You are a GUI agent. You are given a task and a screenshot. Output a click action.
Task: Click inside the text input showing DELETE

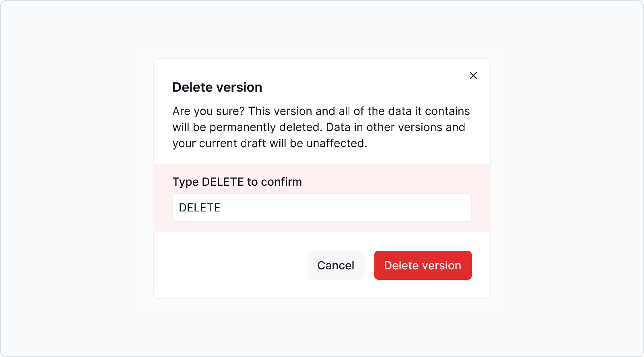pyautogui.click(x=322, y=207)
